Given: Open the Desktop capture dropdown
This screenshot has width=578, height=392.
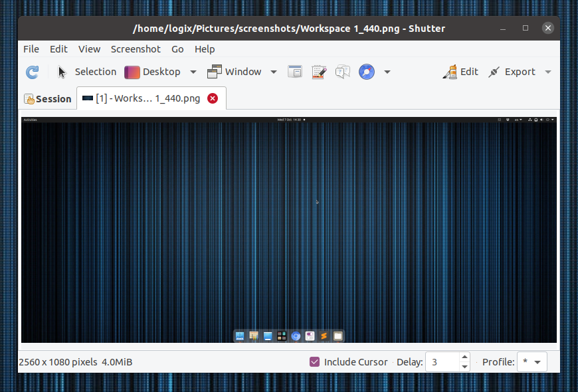Looking at the screenshot, I should [x=193, y=72].
